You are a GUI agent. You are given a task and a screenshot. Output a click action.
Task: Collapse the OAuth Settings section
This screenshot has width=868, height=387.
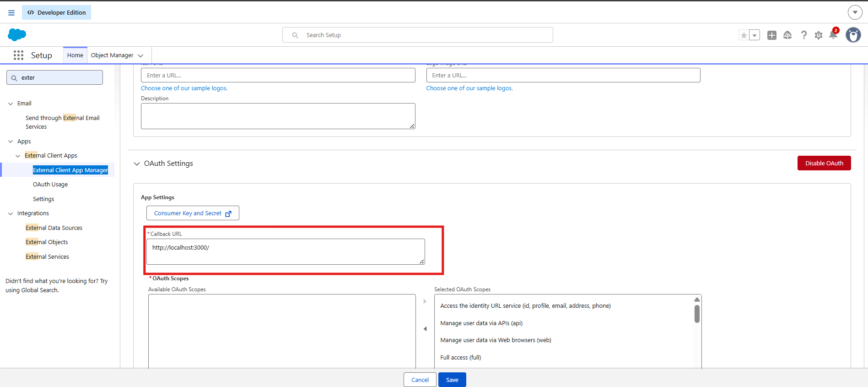137,164
